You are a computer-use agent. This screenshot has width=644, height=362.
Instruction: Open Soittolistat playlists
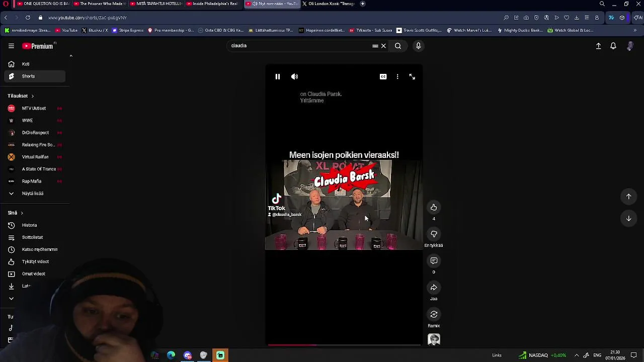[x=35, y=237]
